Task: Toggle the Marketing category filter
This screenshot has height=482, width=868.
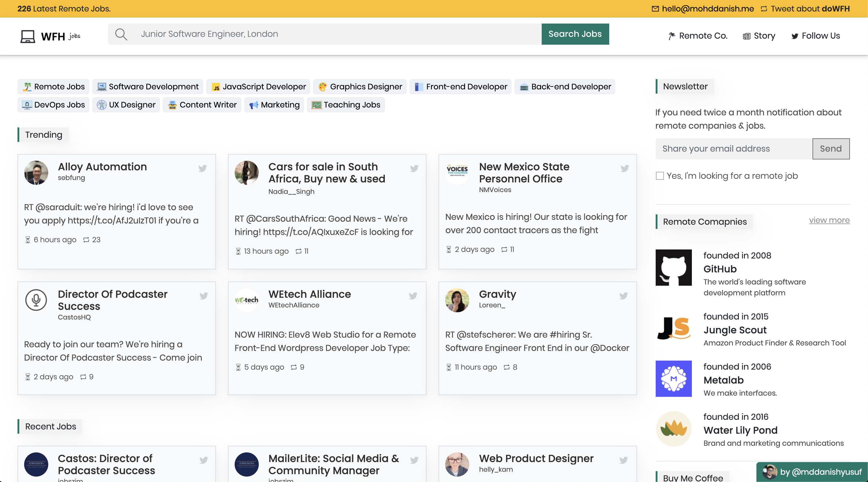Action: [x=274, y=105]
